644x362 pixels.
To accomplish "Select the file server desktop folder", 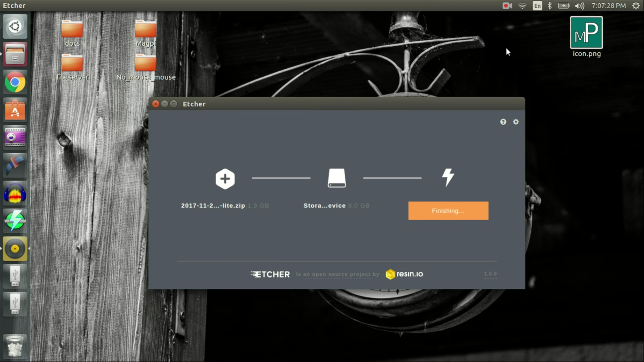I will pos(72,67).
